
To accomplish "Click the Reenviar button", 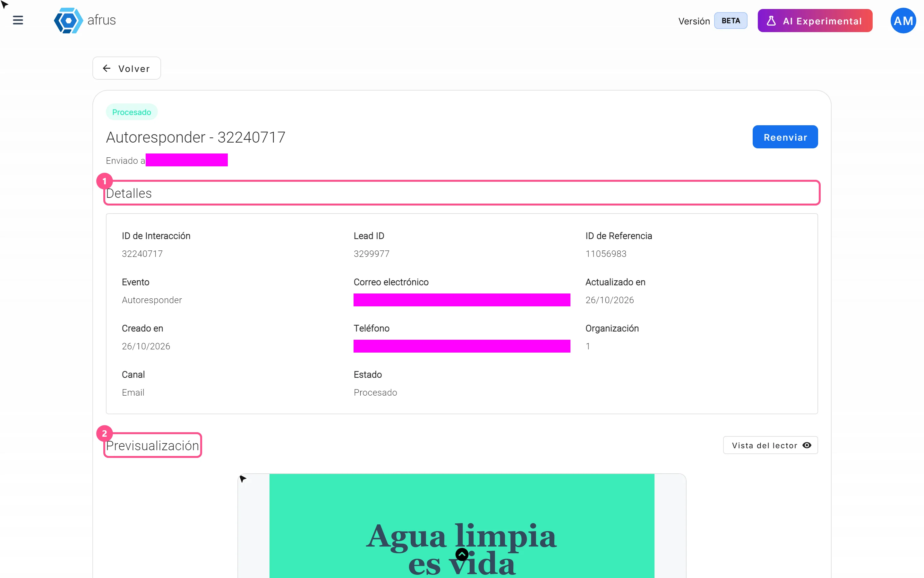I will (785, 137).
